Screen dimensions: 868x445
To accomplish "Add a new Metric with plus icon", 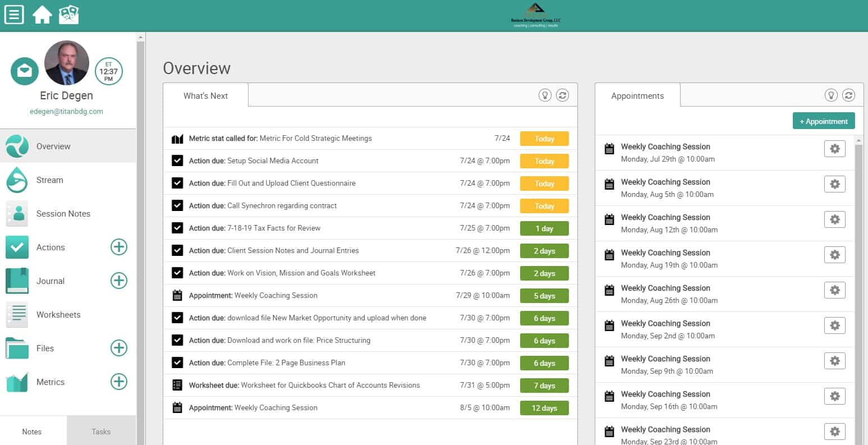I will pyautogui.click(x=119, y=382).
